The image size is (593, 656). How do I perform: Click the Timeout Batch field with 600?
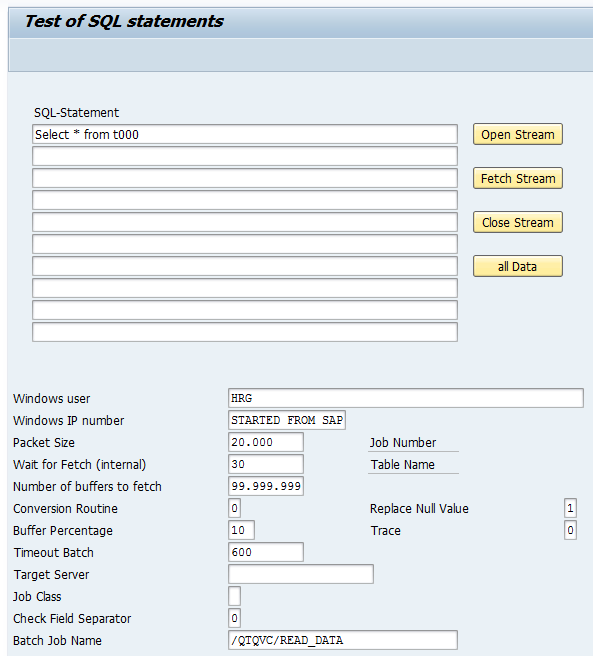click(x=266, y=552)
